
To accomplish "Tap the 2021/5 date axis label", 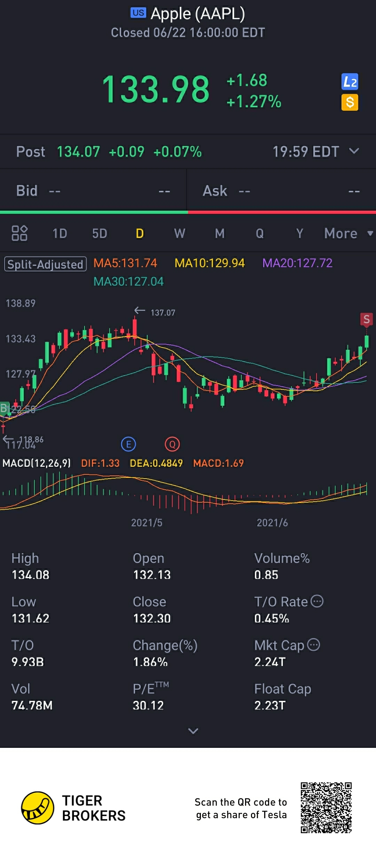I will tap(147, 522).
